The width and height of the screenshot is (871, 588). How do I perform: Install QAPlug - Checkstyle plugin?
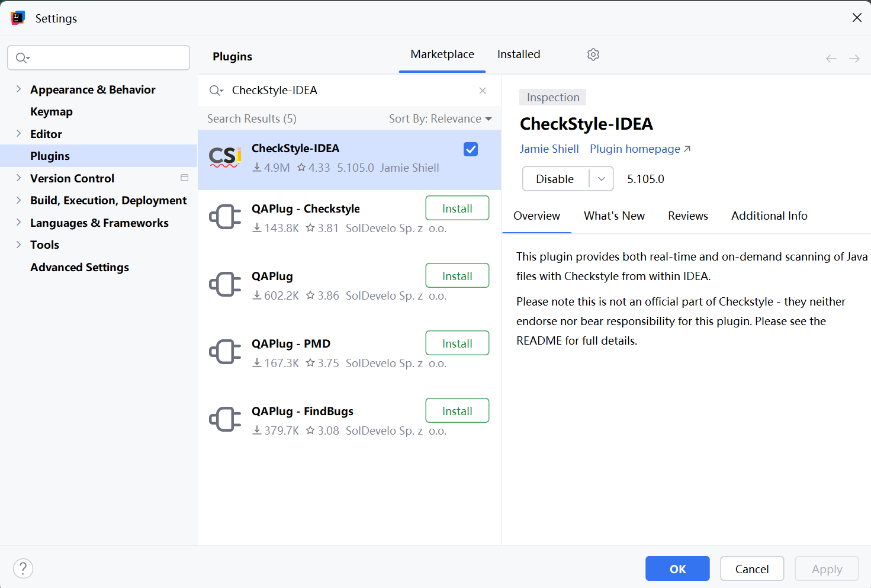(457, 208)
